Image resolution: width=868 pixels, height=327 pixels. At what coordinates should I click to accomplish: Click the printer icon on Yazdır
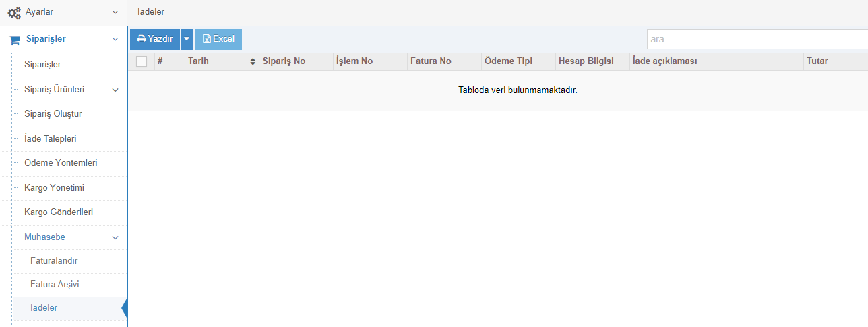(x=142, y=39)
